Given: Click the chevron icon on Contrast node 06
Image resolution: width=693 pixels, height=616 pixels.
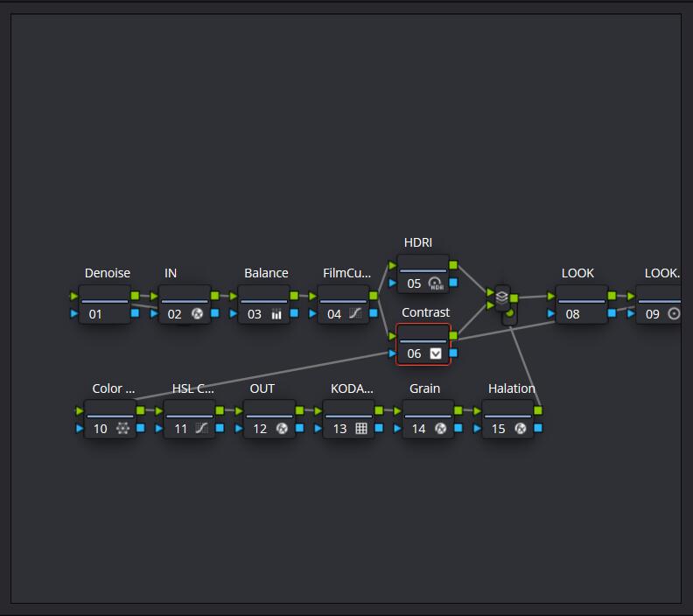Looking at the screenshot, I should pos(436,353).
